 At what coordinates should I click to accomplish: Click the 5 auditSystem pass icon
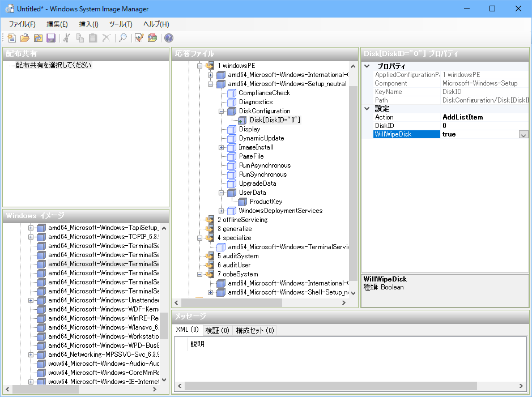point(210,256)
